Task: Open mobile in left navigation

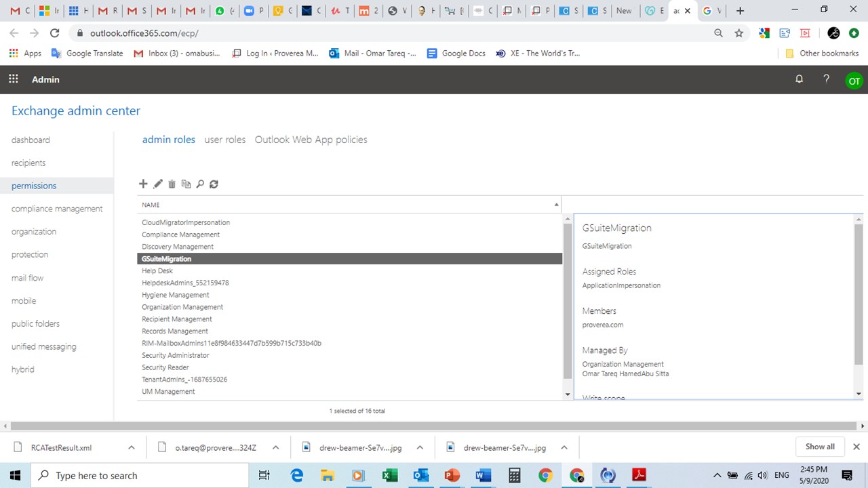Action: tap(24, 301)
